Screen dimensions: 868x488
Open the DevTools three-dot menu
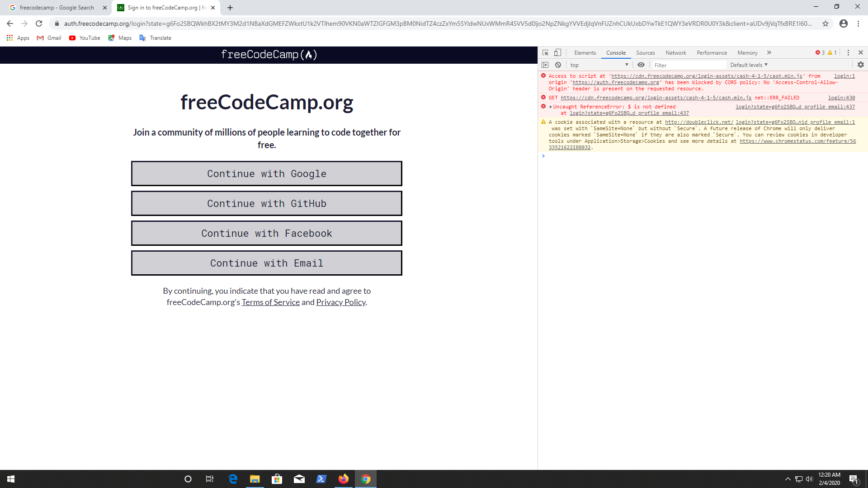pyautogui.click(x=848, y=53)
